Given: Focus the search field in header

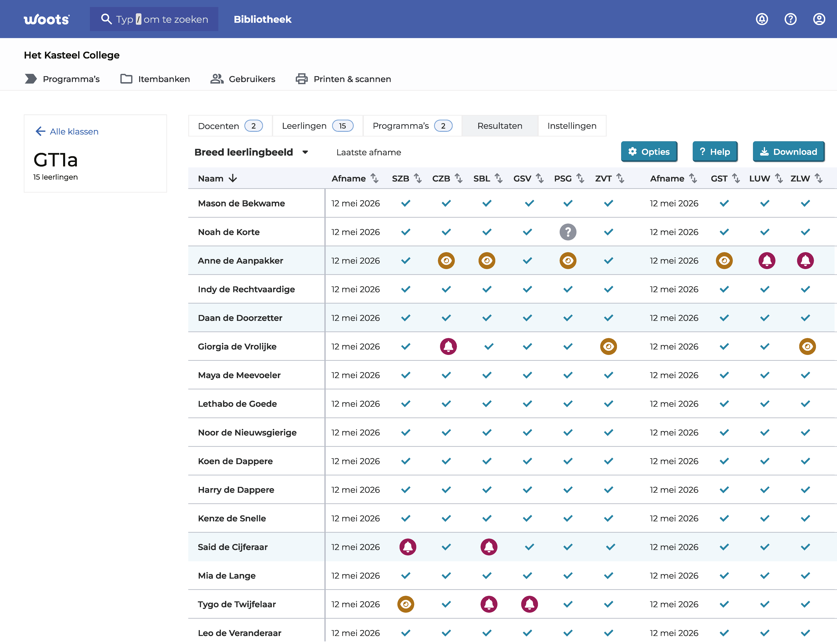Looking at the screenshot, I should 154,19.
